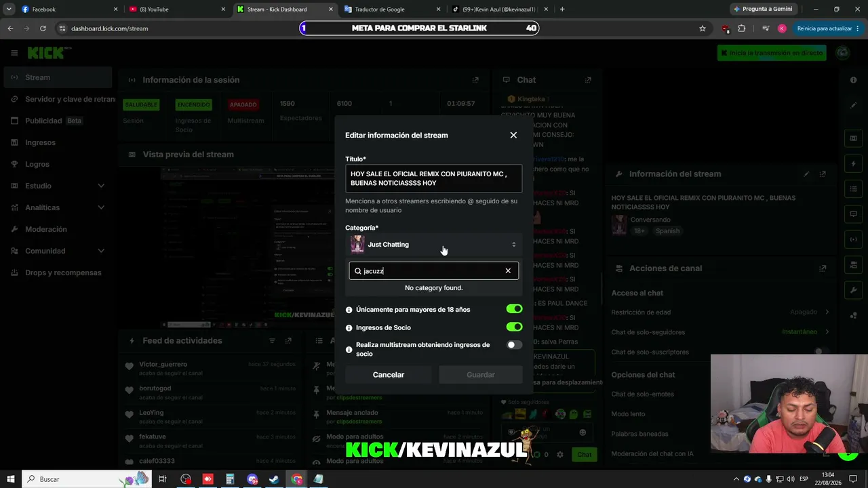Image resolution: width=868 pixels, height=488 pixels.
Task: Click the list icon in right toolbar
Action: [x=853, y=189]
